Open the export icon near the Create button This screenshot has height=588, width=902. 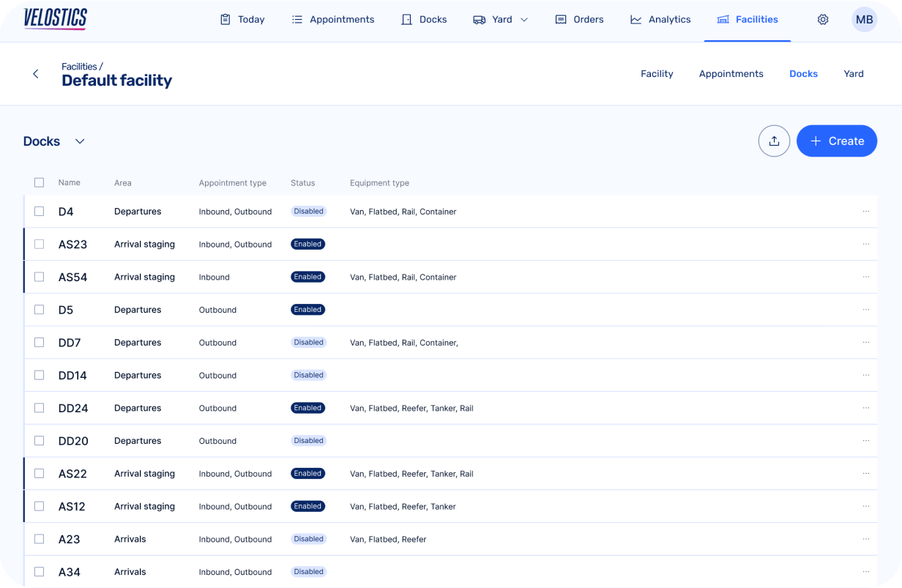click(x=774, y=141)
